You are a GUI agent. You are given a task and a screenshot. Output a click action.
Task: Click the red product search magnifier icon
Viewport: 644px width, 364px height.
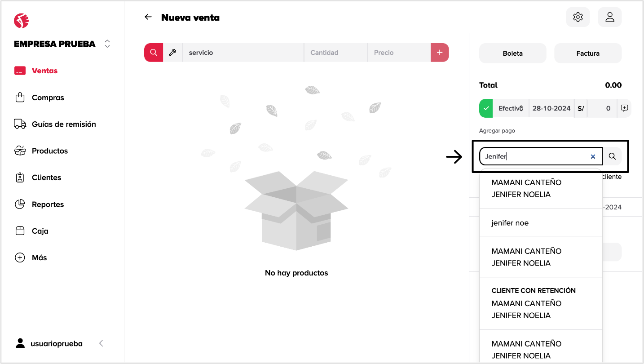(154, 53)
